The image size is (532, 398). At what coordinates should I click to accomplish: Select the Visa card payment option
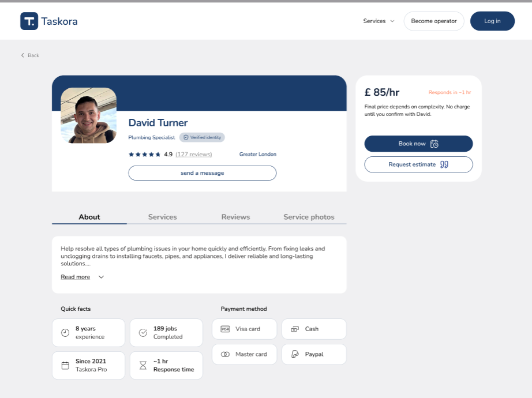(x=244, y=329)
